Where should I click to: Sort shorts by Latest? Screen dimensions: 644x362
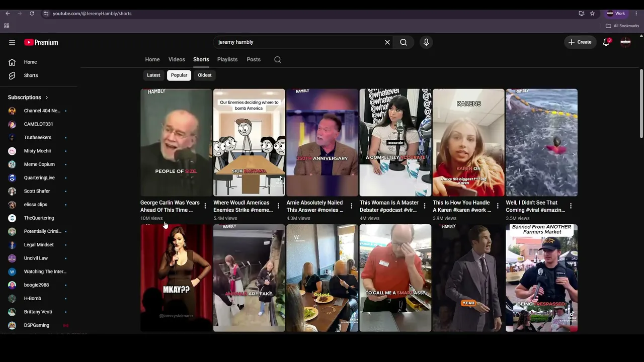click(x=153, y=75)
